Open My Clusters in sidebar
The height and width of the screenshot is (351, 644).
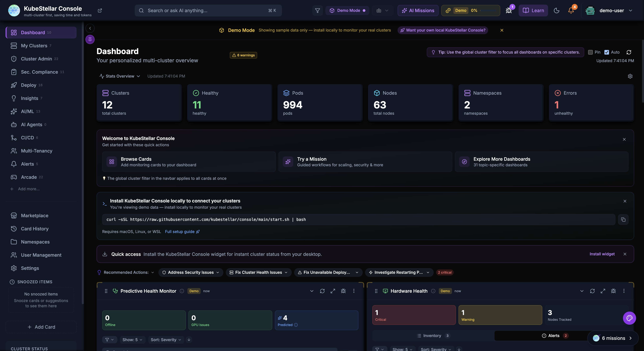[x=34, y=46]
